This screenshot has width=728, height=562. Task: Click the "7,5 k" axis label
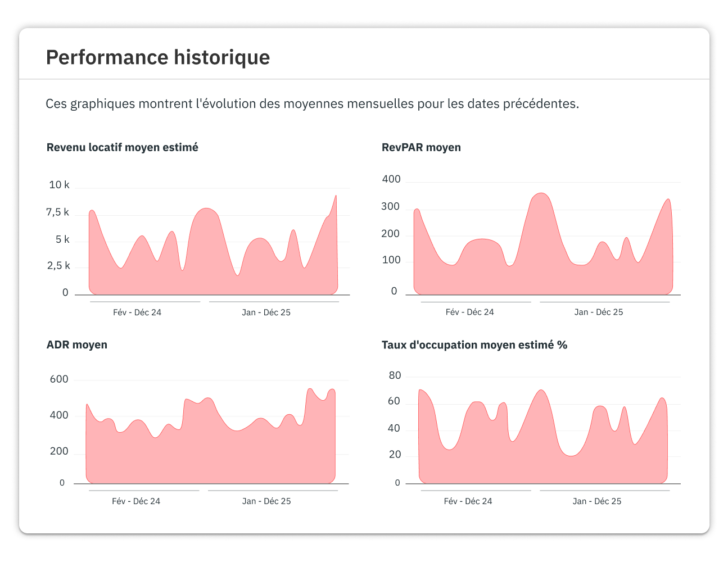[58, 212]
